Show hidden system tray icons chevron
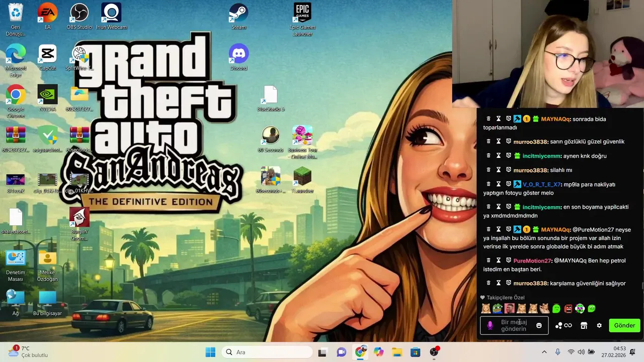This screenshot has width=644, height=362. (x=544, y=352)
